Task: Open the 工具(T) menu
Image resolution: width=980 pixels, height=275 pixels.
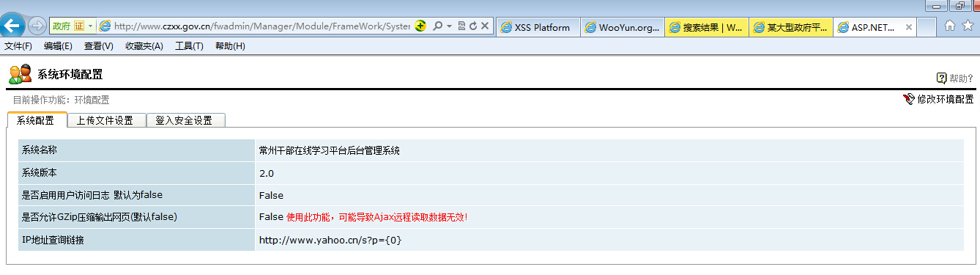Action: click(189, 46)
